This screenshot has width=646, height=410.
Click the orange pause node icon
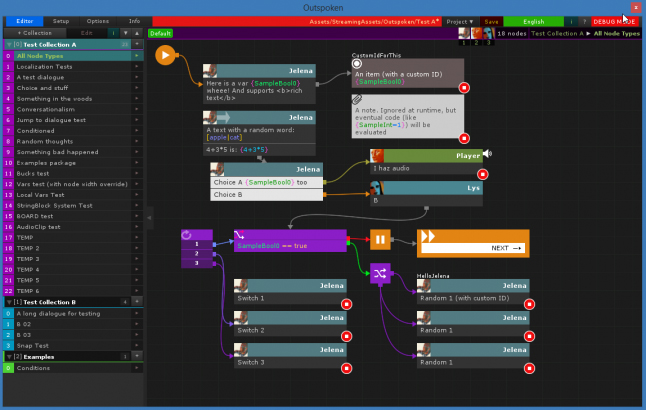[380, 239]
